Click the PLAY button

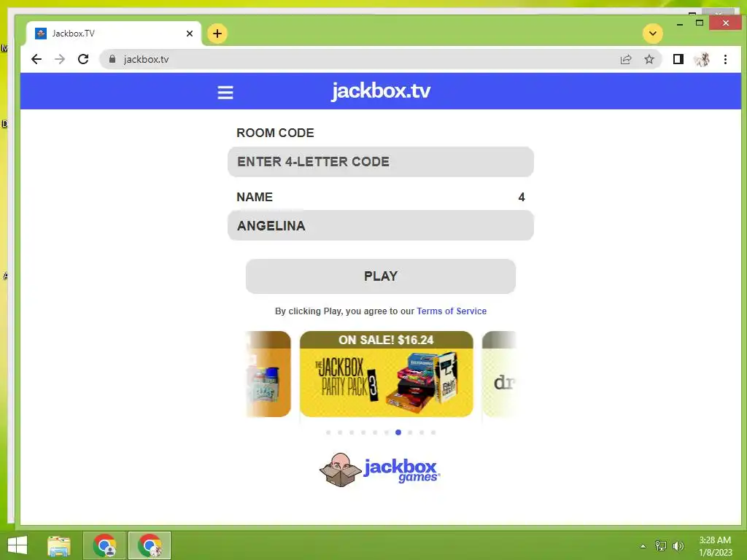tap(381, 276)
